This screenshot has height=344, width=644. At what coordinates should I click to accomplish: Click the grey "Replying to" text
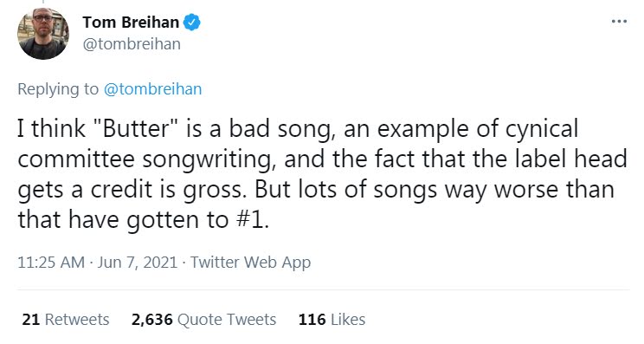pos(58,89)
